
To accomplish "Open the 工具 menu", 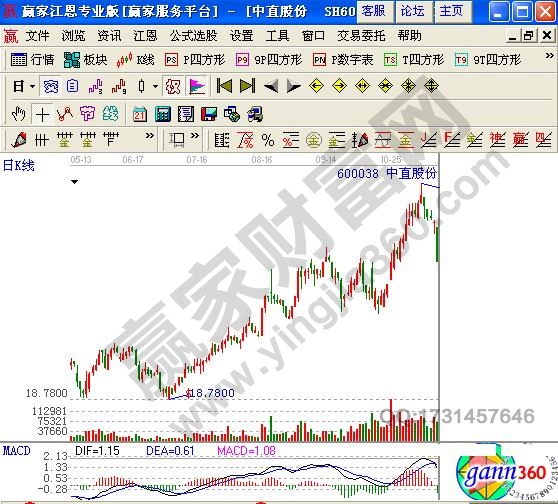I will point(277,36).
